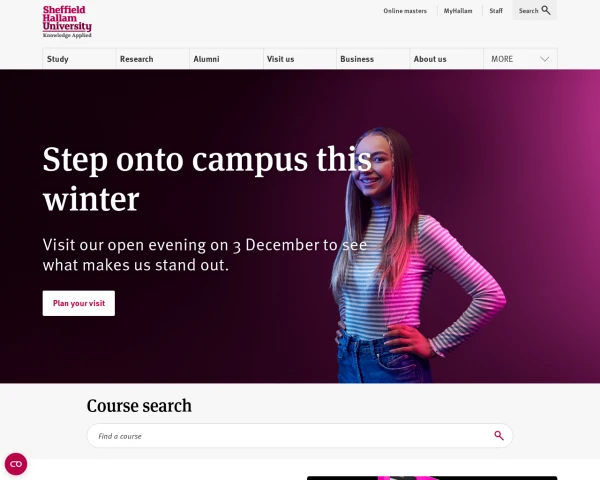Visit the Staff link

[x=496, y=11]
